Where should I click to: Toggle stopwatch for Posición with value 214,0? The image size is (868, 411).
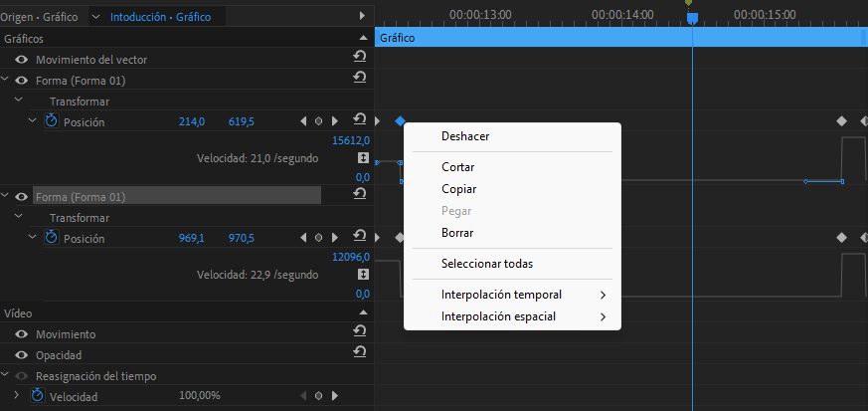tap(52, 121)
